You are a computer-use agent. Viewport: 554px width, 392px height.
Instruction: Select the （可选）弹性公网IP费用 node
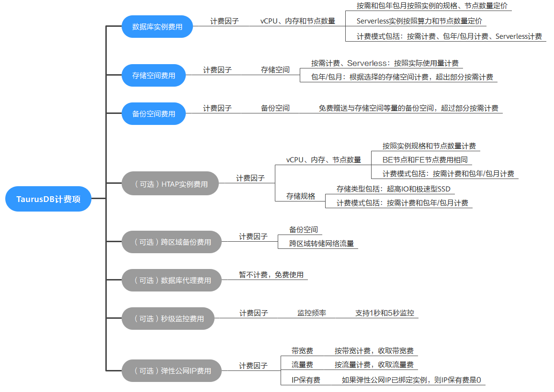point(172,371)
